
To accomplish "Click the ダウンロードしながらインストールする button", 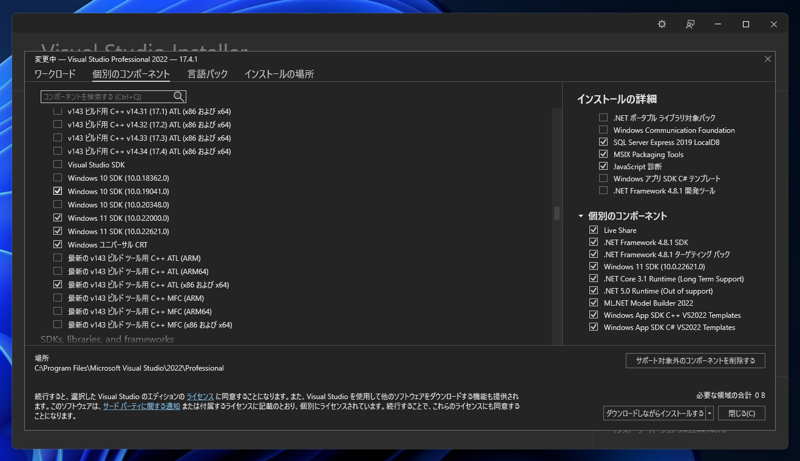I will tap(654, 413).
